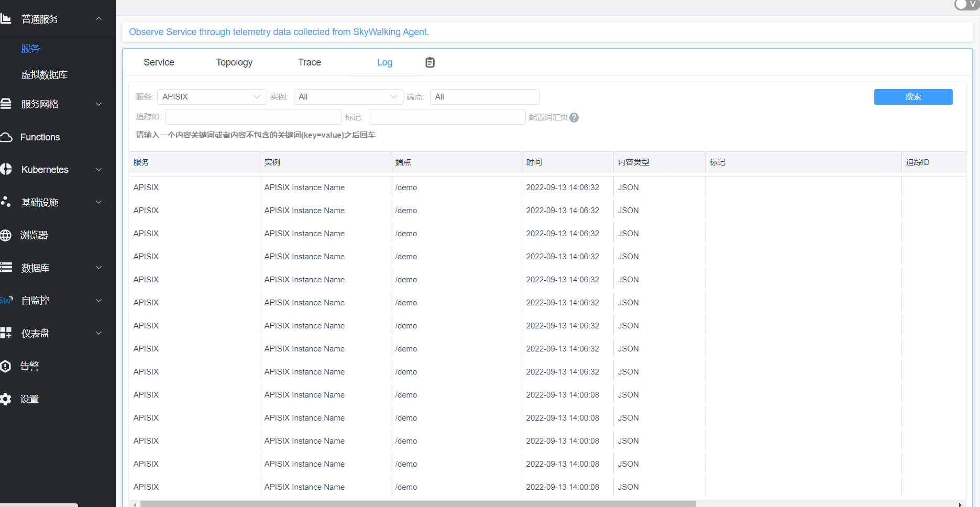Open the clipboard tab icon next to Log
The image size is (980, 507).
point(430,62)
